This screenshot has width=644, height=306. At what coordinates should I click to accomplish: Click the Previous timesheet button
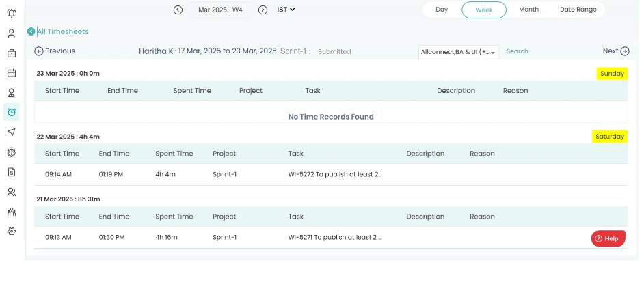(55, 51)
